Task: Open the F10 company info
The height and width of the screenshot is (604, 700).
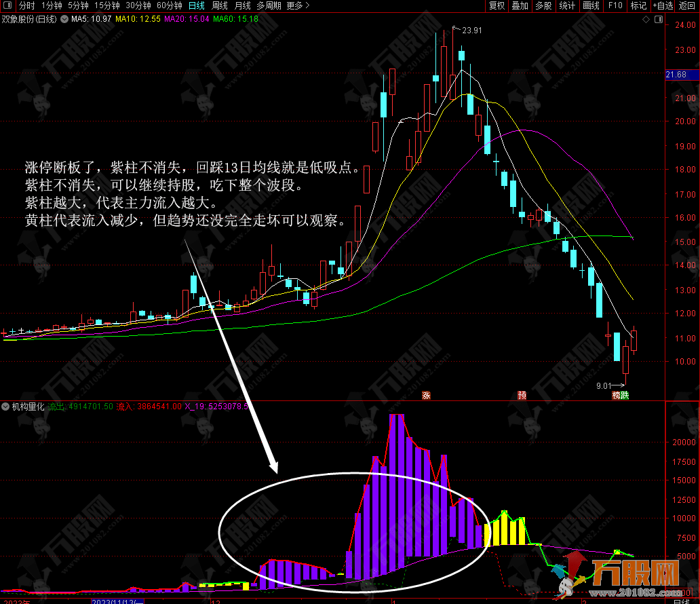Action: (x=615, y=5)
